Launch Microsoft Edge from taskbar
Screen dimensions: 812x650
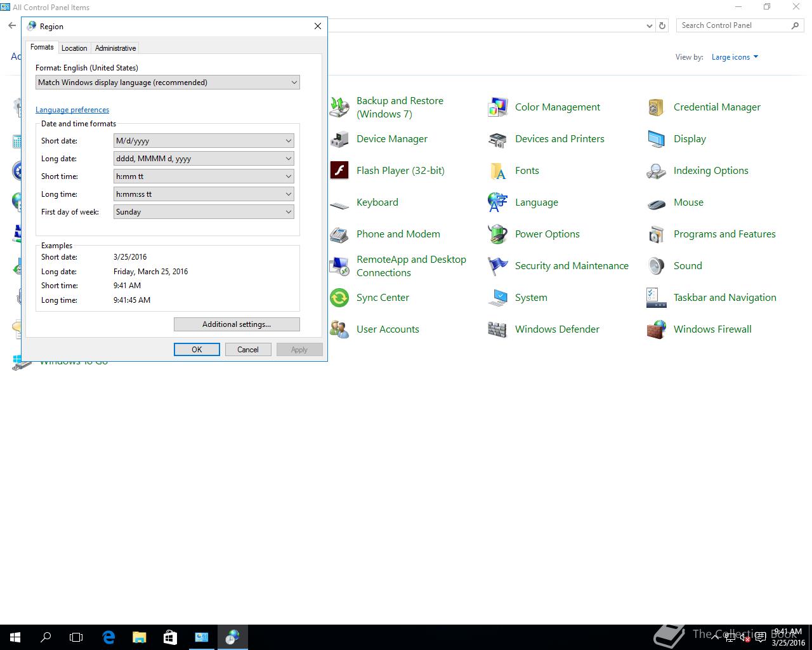[108, 637]
